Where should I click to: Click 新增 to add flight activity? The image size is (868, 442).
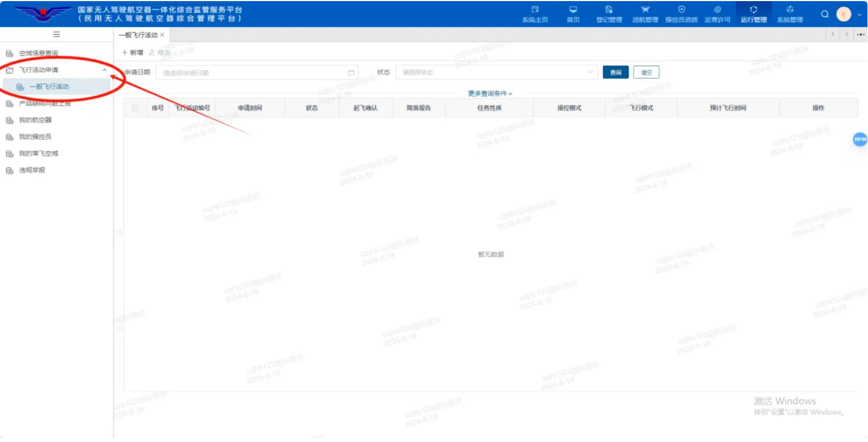pyautogui.click(x=133, y=53)
